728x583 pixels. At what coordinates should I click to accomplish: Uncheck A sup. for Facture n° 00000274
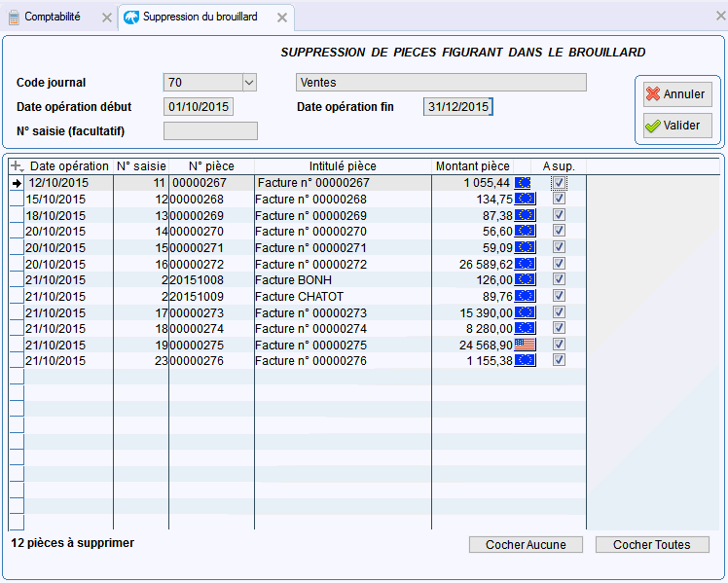click(x=559, y=328)
